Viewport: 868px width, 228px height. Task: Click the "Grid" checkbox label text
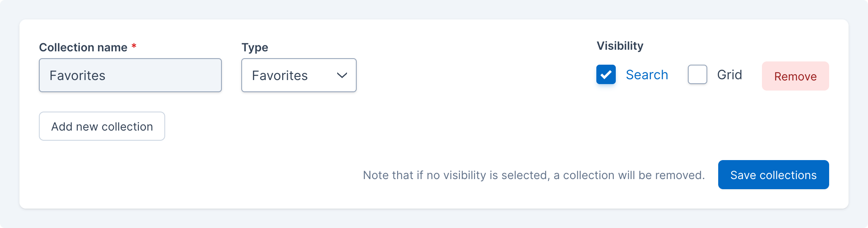pos(729,75)
